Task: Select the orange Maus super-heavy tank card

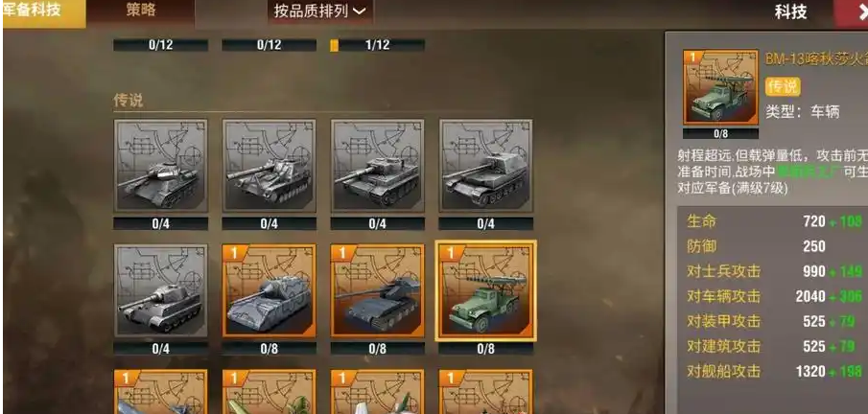Action: pos(270,290)
